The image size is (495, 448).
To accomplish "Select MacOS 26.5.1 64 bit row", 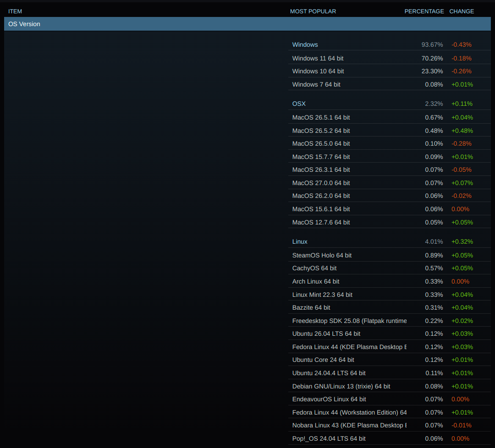I will click(389, 117).
